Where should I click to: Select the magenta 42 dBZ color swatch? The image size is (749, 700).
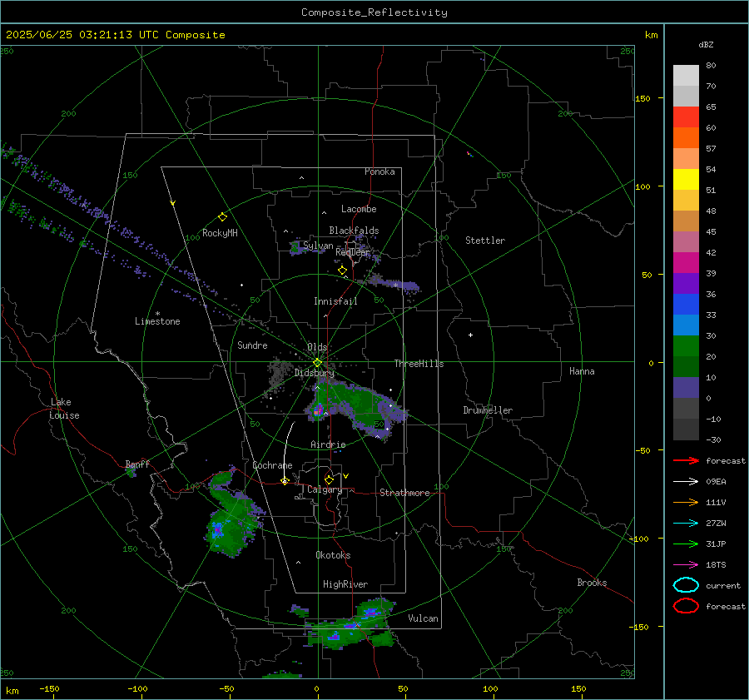686,263
